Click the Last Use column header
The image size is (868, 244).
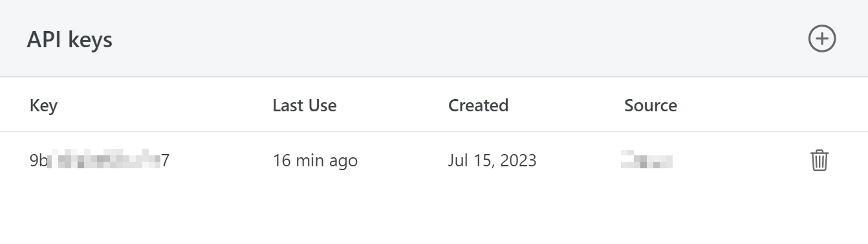point(305,105)
